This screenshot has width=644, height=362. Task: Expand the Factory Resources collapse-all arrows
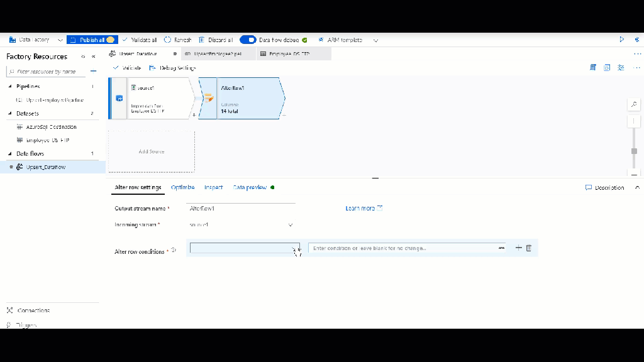pyautogui.click(x=83, y=57)
